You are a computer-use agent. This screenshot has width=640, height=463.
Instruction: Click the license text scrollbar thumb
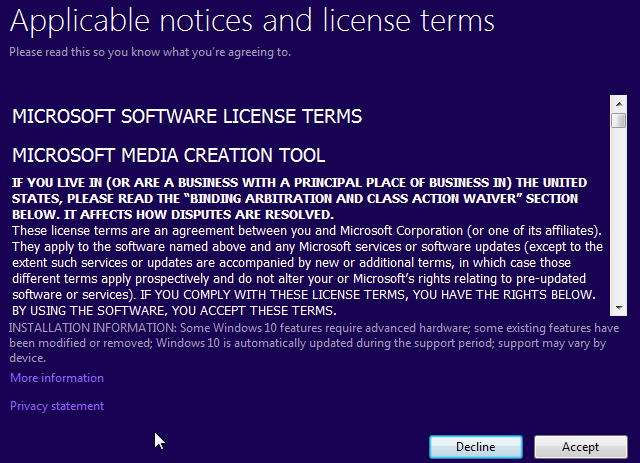(x=619, y=120)
